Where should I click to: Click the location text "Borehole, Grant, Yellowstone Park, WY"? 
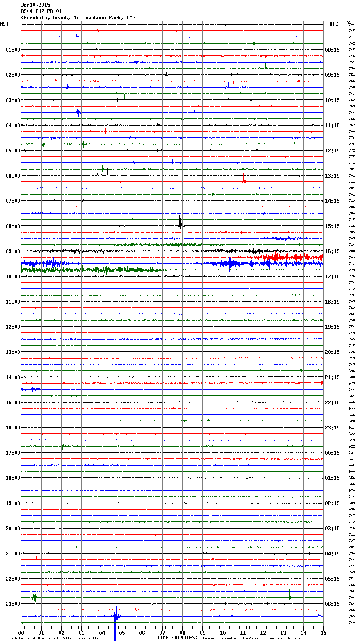pyautogui.click(x=78, y=18)
